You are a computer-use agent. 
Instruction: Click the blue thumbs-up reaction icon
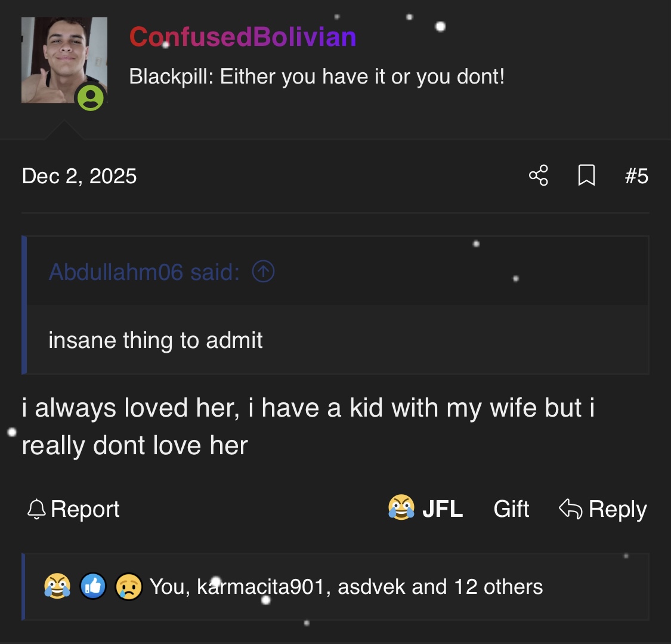click(93, 586)
